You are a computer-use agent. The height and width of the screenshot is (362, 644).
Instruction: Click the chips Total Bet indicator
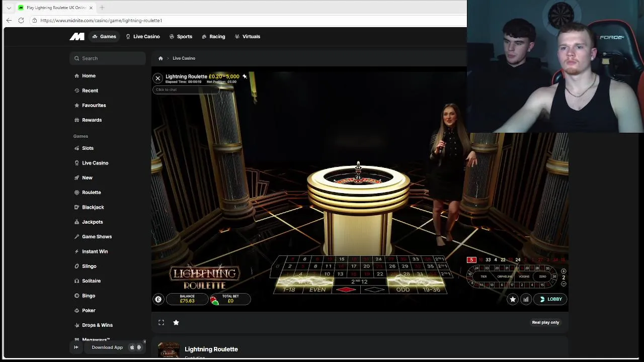tap(230, 299)
